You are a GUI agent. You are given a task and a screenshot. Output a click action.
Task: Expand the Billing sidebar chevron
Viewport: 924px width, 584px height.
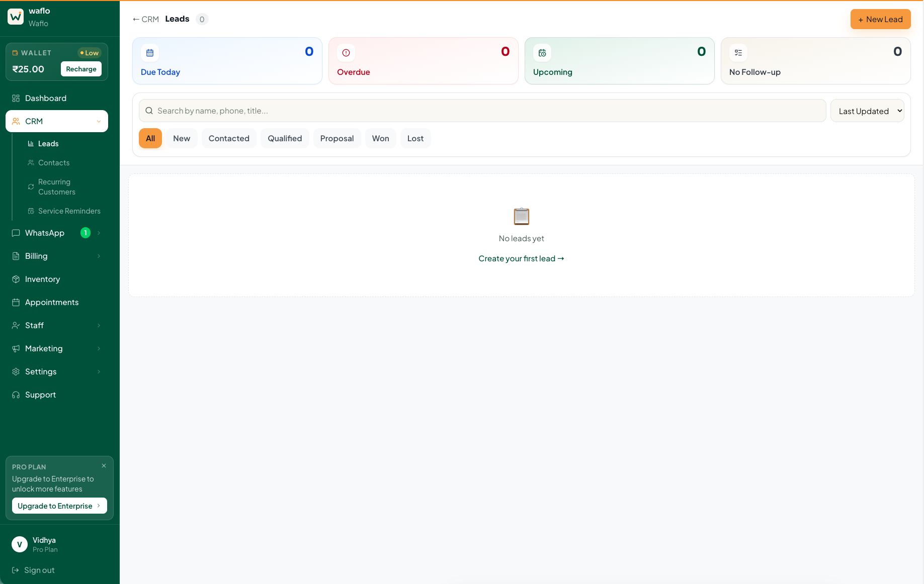[99, 256]
